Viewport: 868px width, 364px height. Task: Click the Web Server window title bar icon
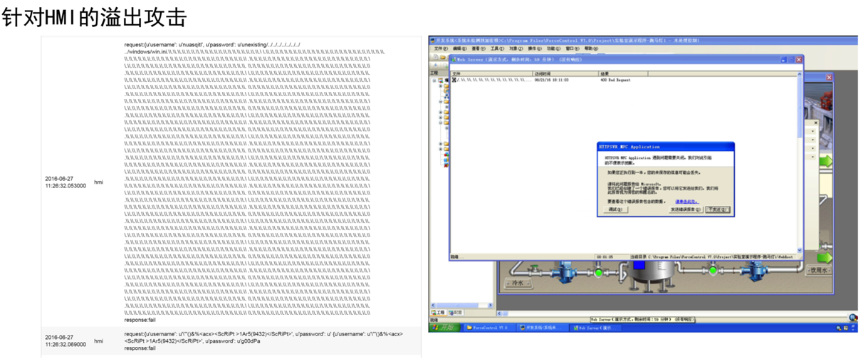[x=454, y=59]
